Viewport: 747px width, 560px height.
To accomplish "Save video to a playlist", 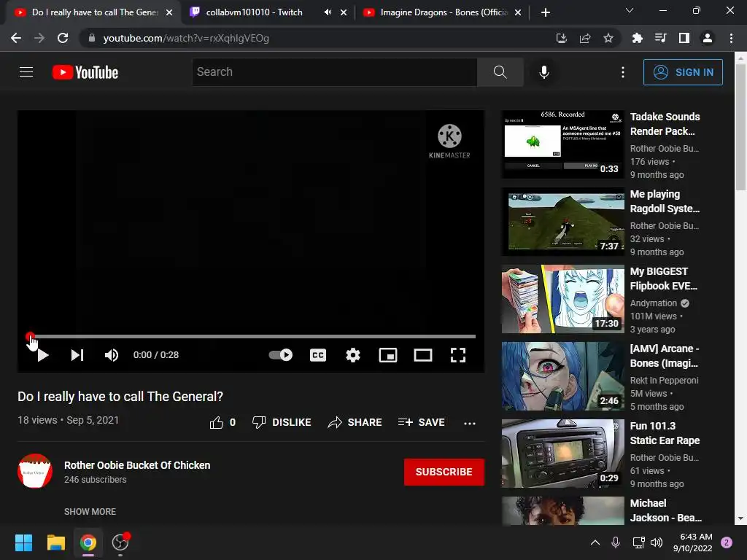I will point(421,422).
